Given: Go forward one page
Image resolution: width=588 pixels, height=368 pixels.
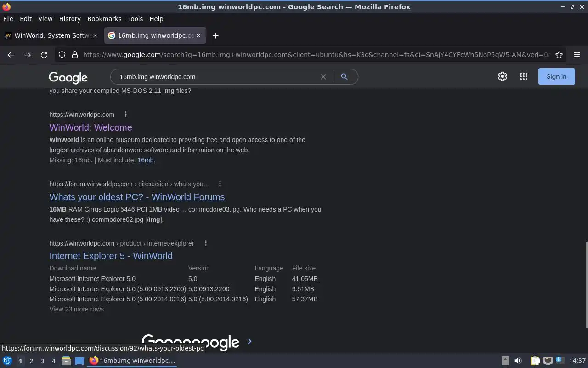Looking at the screenshot, I should coord(28,55).
